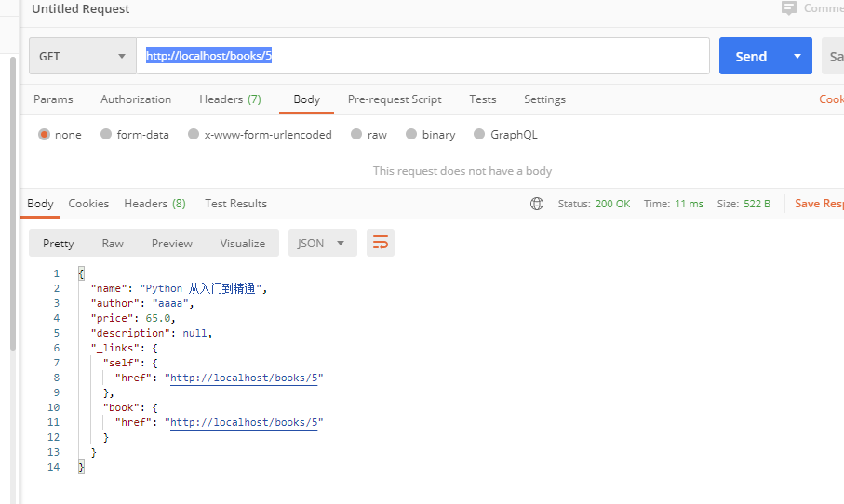Click the left sidebar vertical scrollbar
Viewport: 844px width, 504px height.
click(13, 204)
